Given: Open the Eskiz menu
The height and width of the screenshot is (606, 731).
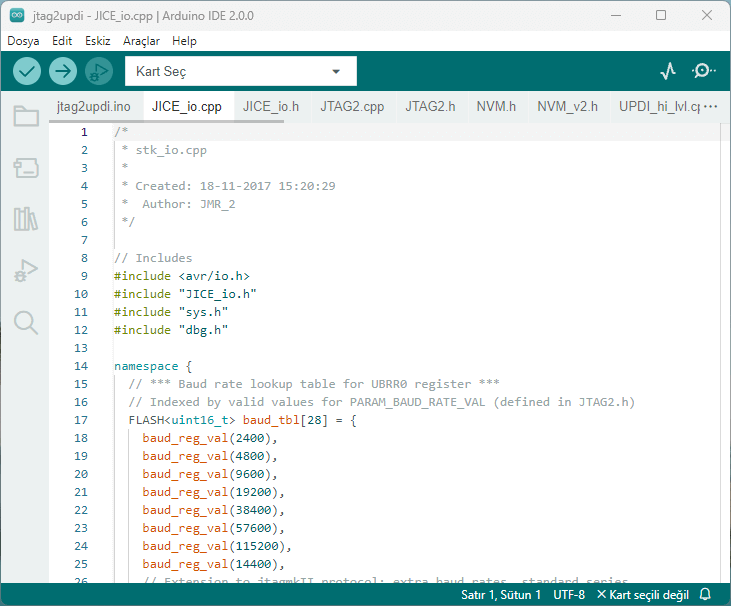Looking at the screenshot, I should 97,41.
